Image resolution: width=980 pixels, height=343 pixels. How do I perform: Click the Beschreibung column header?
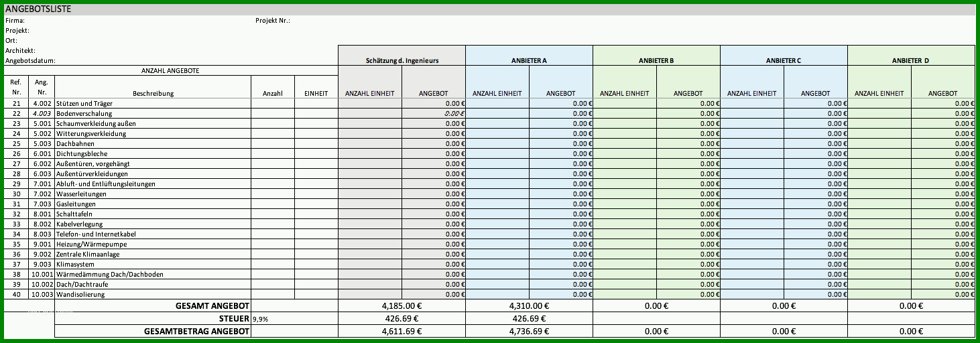[154, 93]
